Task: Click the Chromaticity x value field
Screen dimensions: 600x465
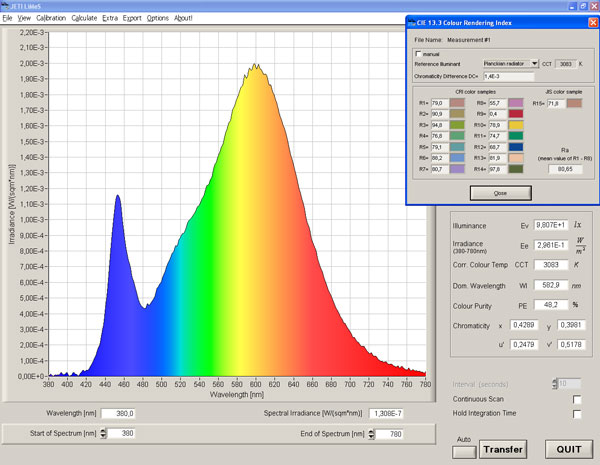Action: click(x=524, y=325)
